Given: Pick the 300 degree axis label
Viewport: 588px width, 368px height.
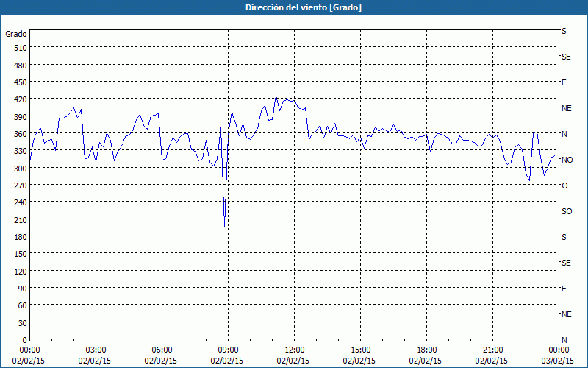Looking at the screenshot, I should [21, 169].
